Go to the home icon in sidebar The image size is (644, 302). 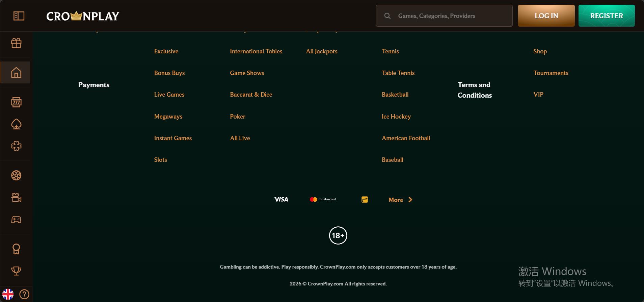16,73
